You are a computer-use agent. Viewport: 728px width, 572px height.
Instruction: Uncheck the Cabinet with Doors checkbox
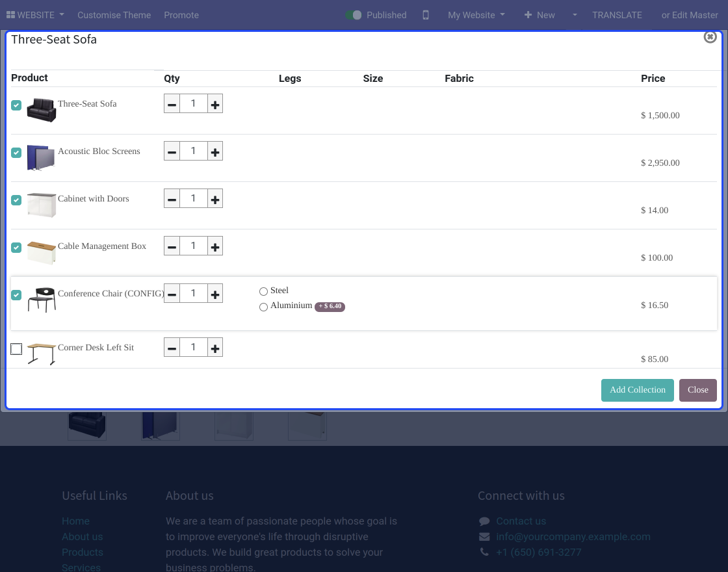click(16, 200)
